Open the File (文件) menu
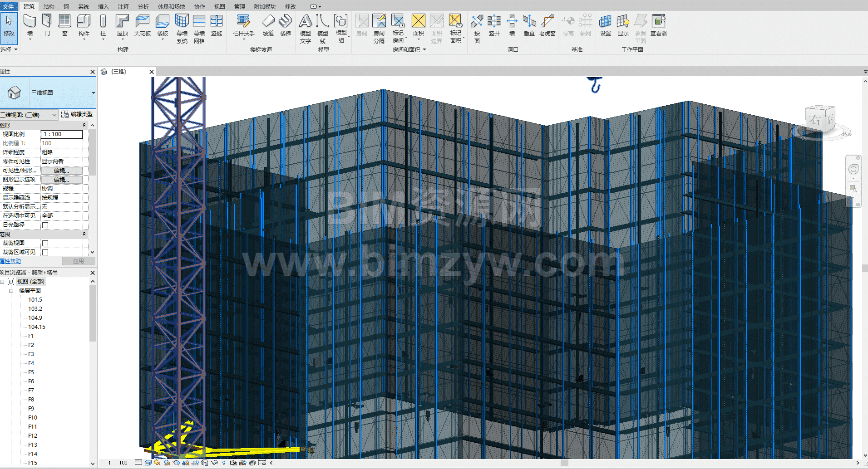This screenshot has height=469, width=868. 9,6
